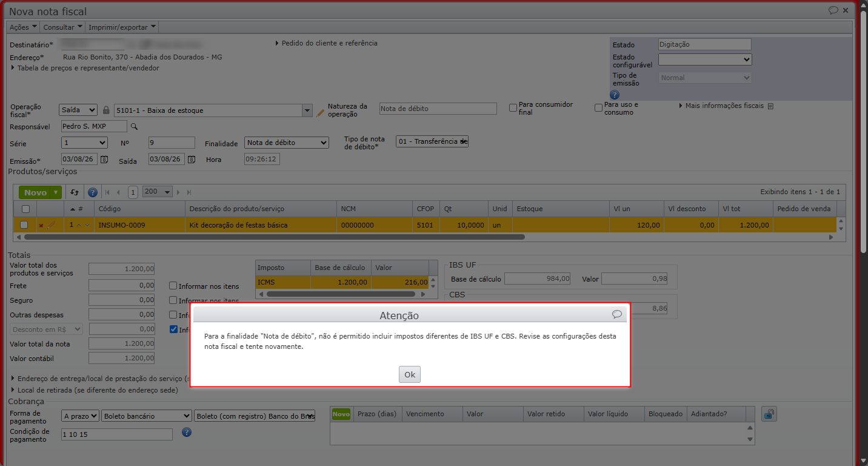The width and height of the screenshot is (868, 466).
Task: Go to the previous page of the products grid
Action: pos(118,192)
